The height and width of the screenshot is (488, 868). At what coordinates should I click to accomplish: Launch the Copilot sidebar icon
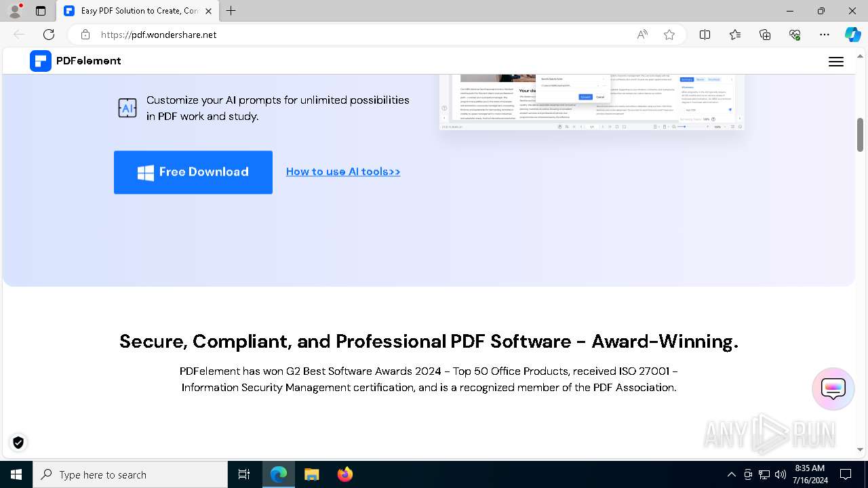coord(852,35)
